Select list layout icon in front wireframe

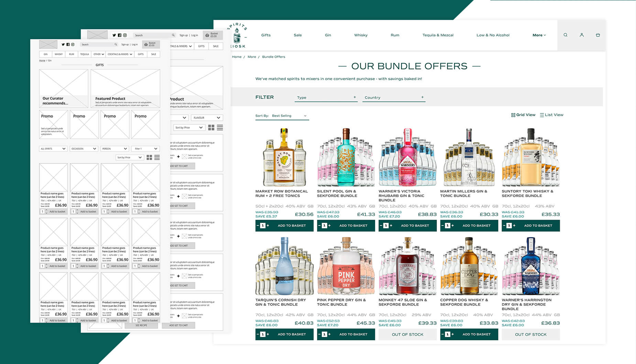coord(157,157)
